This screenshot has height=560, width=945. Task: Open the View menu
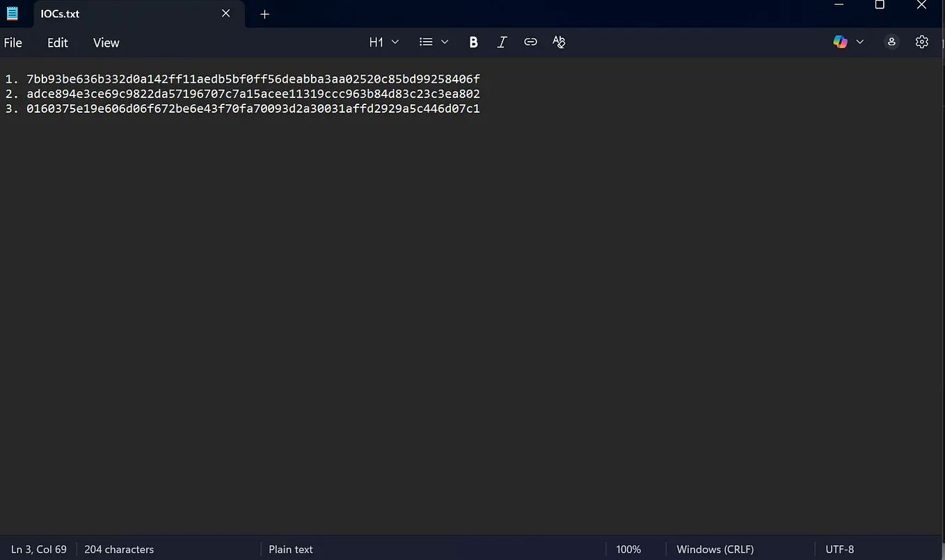pyautogui.click(x=106, y=42)
